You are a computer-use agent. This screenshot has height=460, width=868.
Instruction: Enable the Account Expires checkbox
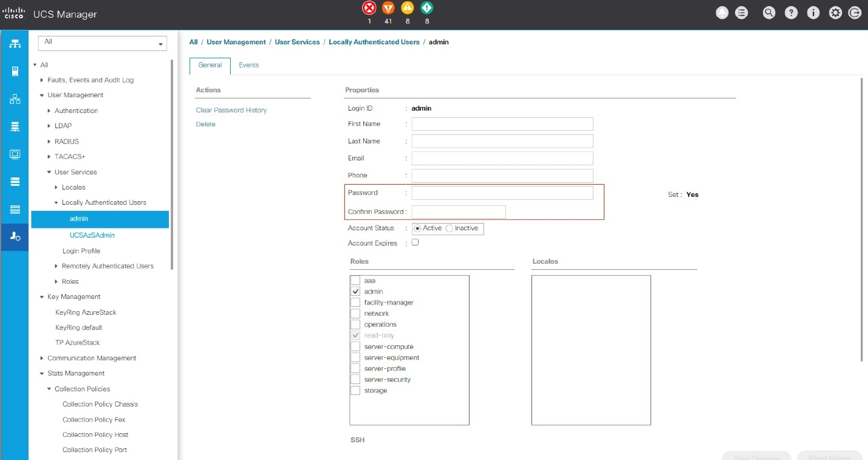click(415, 242)
